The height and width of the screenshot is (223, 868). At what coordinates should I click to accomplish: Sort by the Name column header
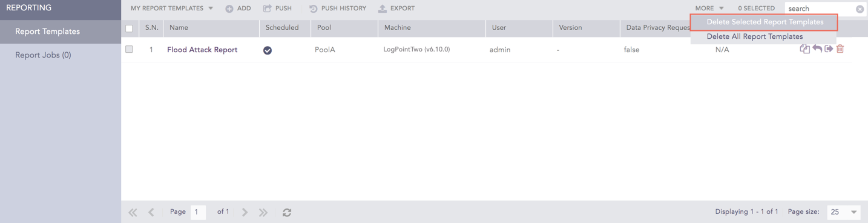211,28
